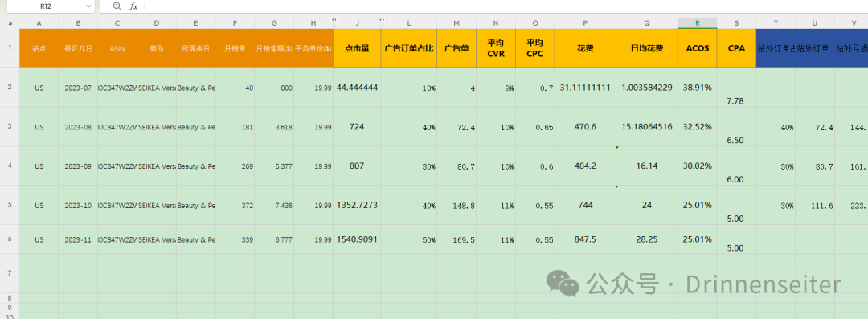The image size is (868, 319).
Task: Click the select-all corner triangle
Action: tap(10, 22)
